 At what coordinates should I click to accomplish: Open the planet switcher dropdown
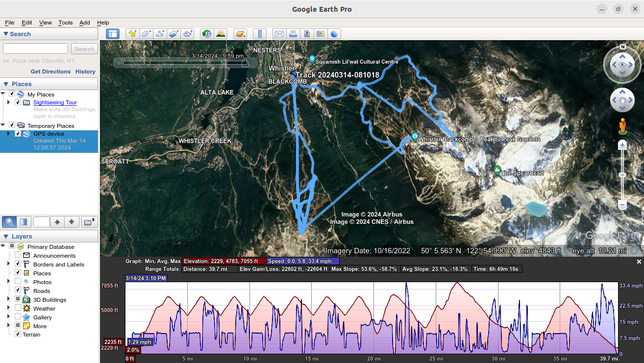tap(240, 34)
